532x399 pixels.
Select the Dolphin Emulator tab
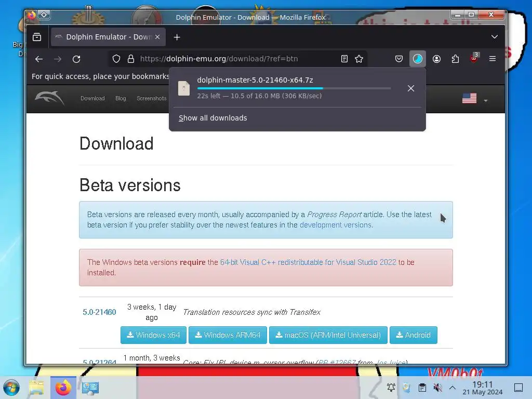(108, 37)
